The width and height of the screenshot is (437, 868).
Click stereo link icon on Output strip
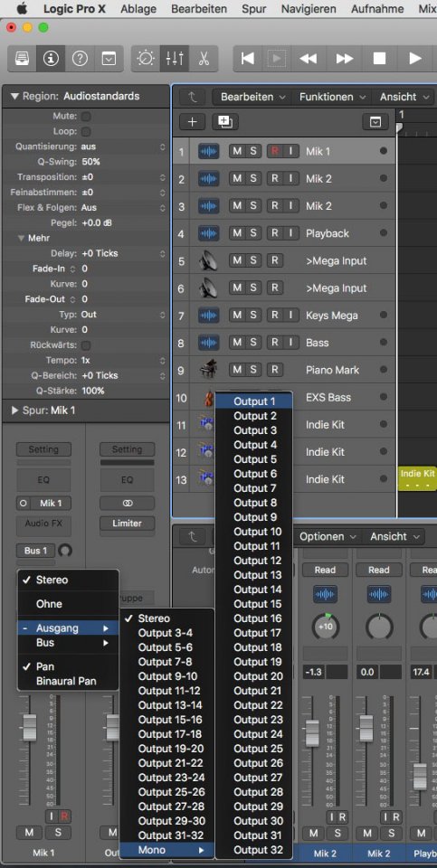[128, 504]
